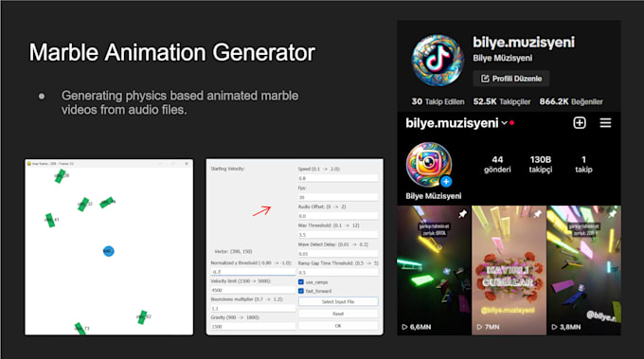The image size is (644, 359).
Task: Open the Instagram hamburger menu icon
Action: tap(605, 123)
